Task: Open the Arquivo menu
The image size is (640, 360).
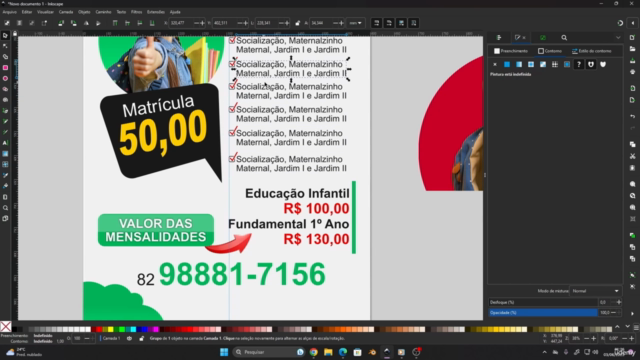Action: click(10, 12)
